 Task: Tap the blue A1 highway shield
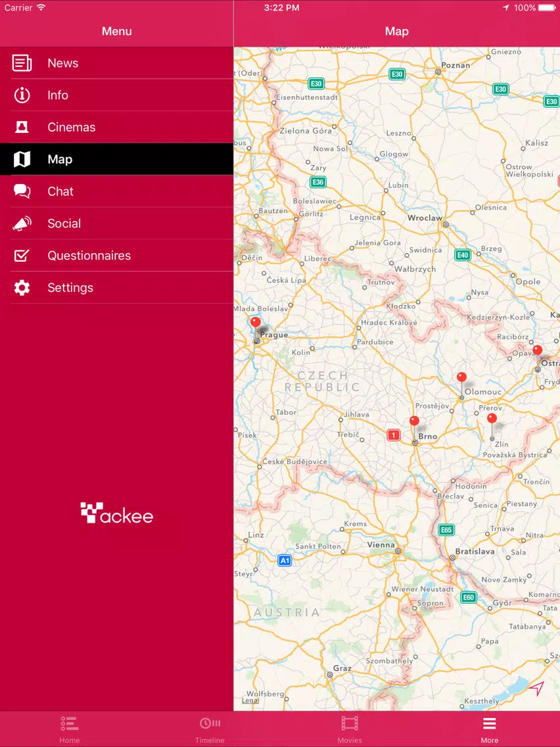coord(285,560)
